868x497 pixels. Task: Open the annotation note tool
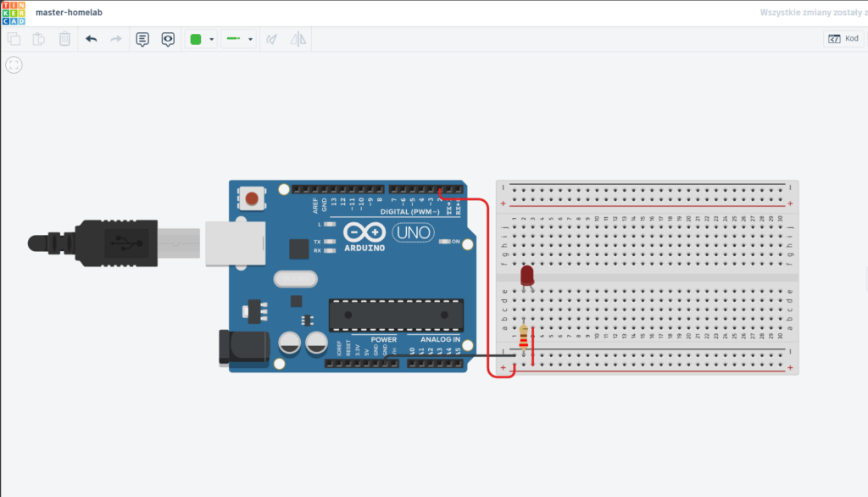pyautogui.click(x=142, y=38)
